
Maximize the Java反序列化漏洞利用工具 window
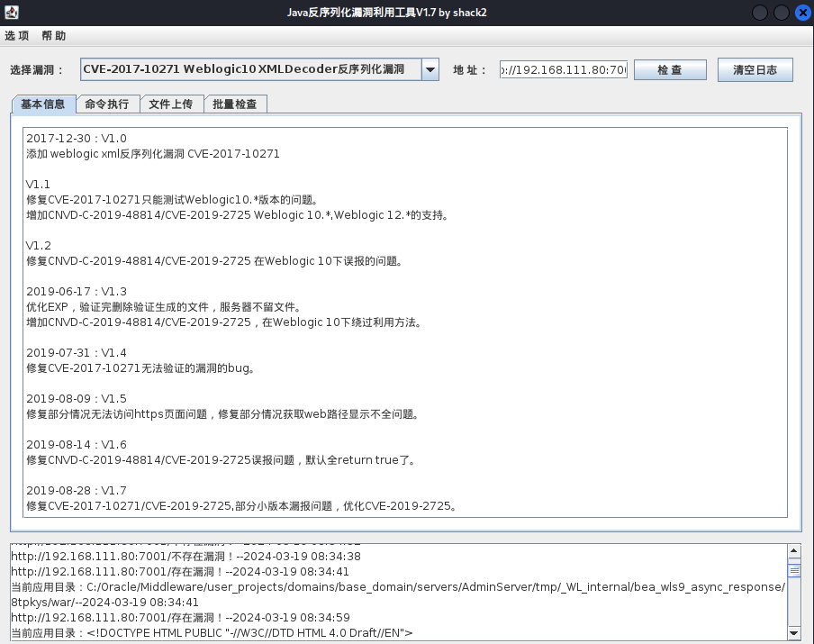tap(782, 13)
